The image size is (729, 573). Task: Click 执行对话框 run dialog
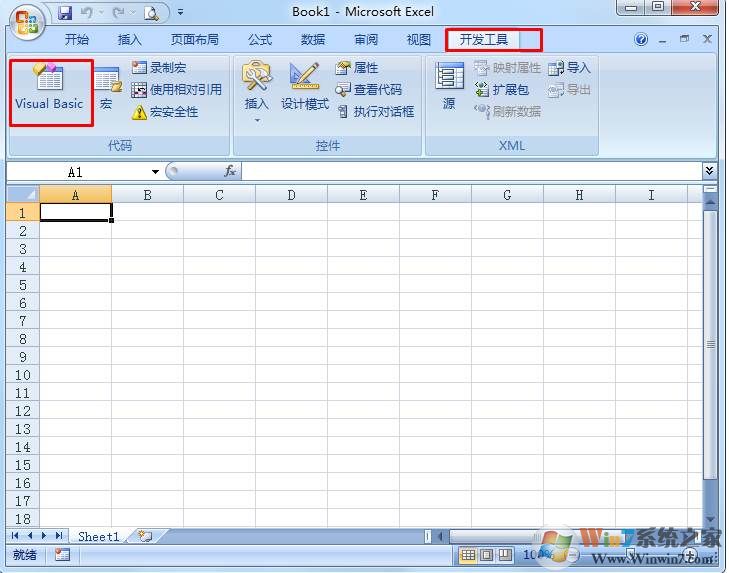pyautogui.click(x=375, y=112)
